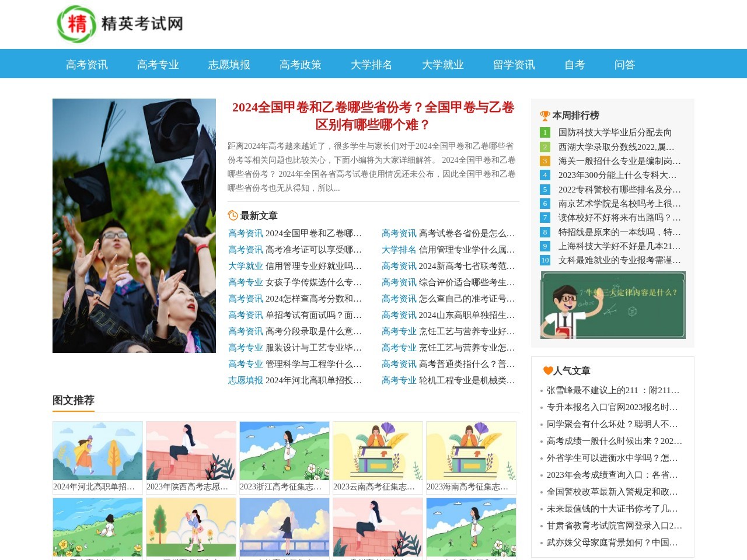The width and height of the screenshot is (747, 560).
Task: Open thumbnail card 2023海南高考征集志
Action: [x=471, y=457]
